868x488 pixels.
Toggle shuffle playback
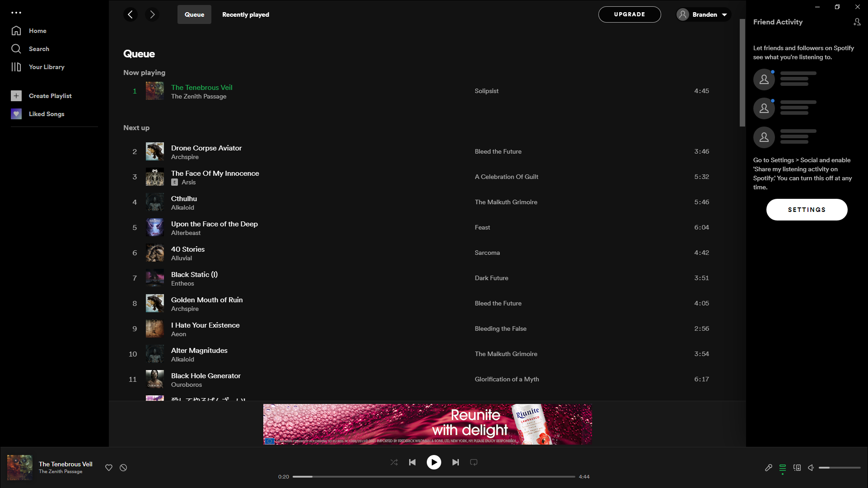point(394,462)
